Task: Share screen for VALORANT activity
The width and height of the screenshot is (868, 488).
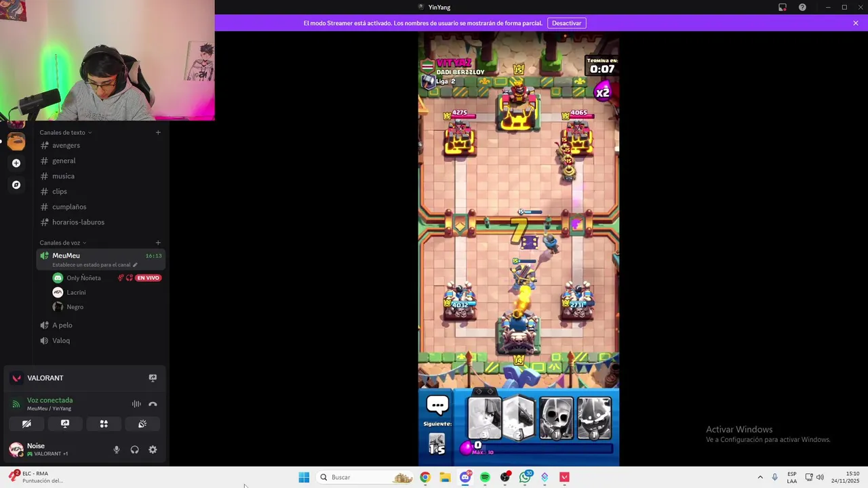Action: 153,378
